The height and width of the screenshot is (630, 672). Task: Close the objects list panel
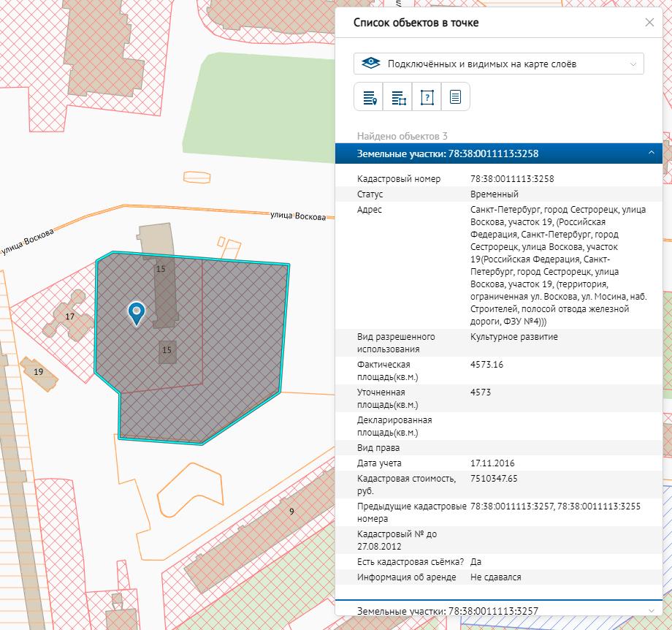coord(649,23)
